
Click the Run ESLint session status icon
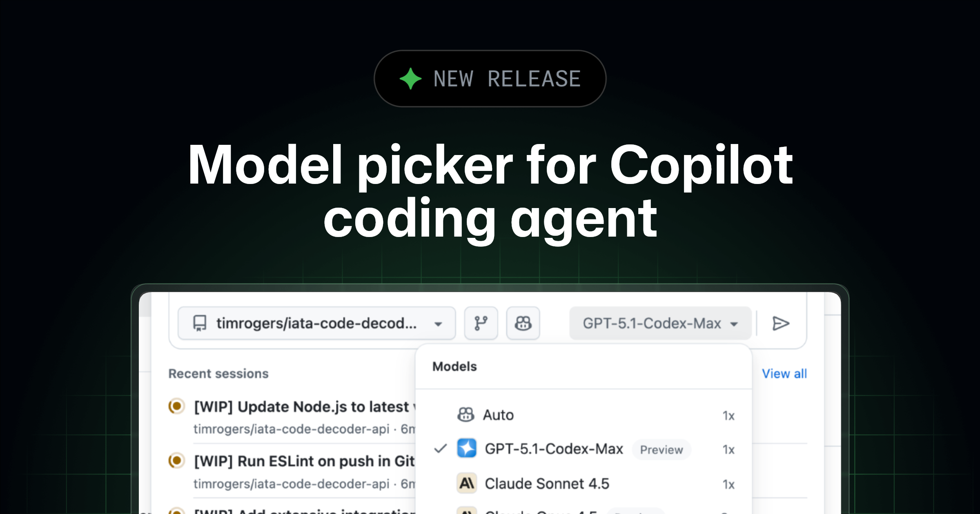point(176,461)
